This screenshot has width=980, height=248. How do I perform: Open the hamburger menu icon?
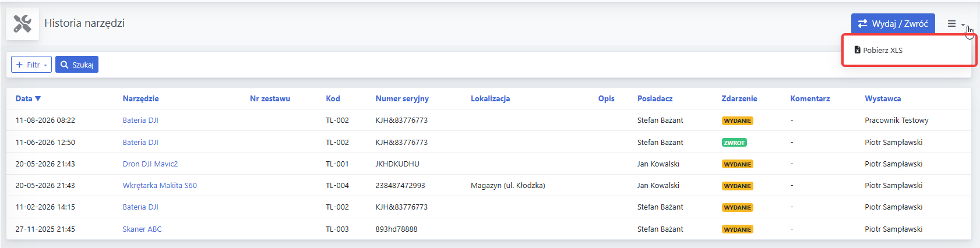coord(951,24)
